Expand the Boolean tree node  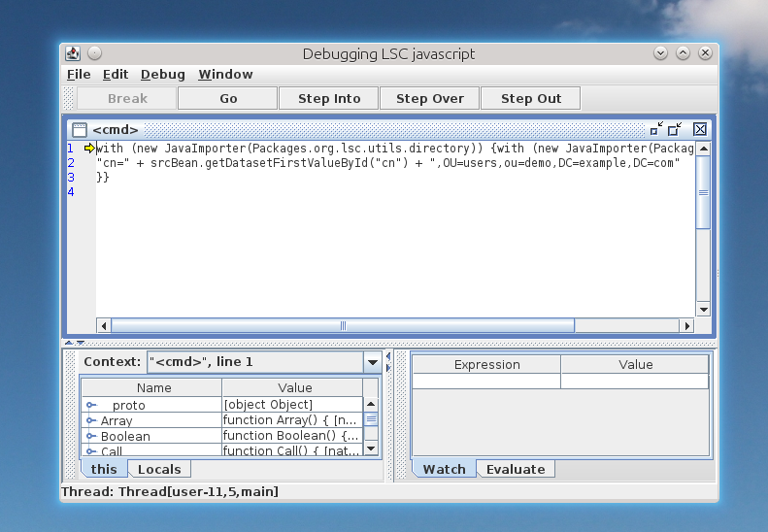coord(91,436)
